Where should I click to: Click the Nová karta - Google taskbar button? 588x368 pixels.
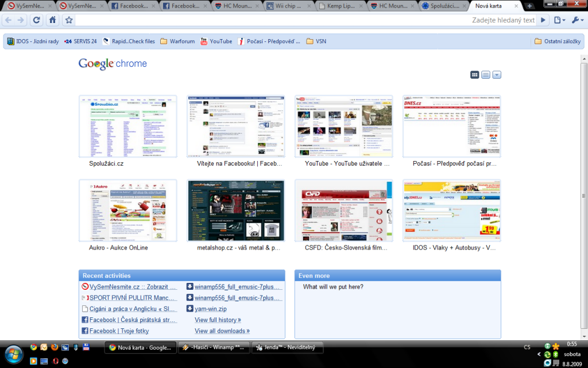(x=140, y=347)
